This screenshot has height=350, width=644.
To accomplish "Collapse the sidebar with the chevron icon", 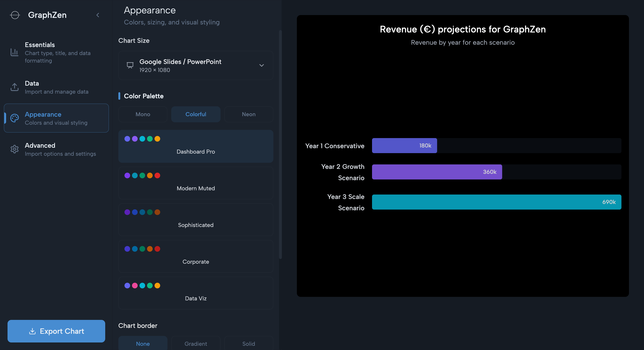I will (98, 15).
